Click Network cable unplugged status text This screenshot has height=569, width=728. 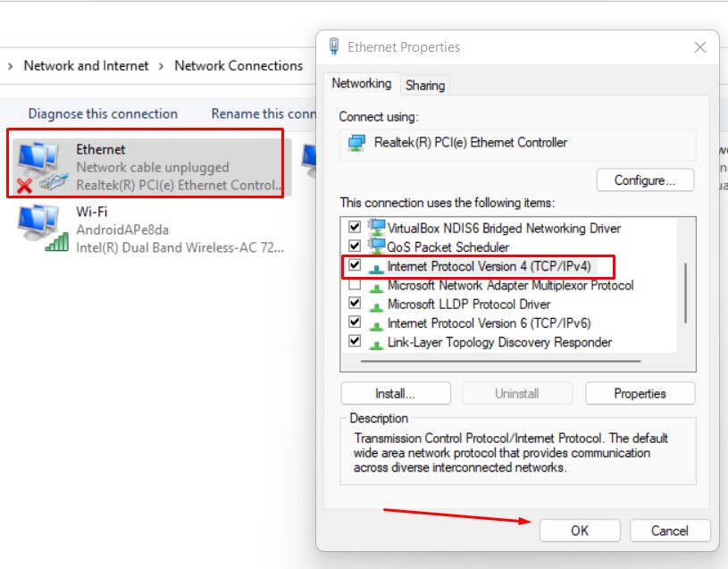pyautogui.click(x=153, y=167)
